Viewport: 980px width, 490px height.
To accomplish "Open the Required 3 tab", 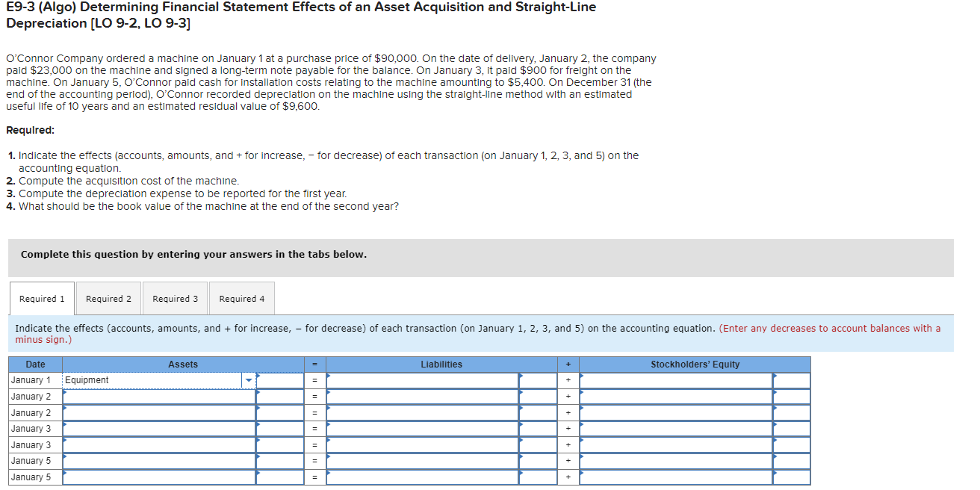I will [x=174, y=297].
